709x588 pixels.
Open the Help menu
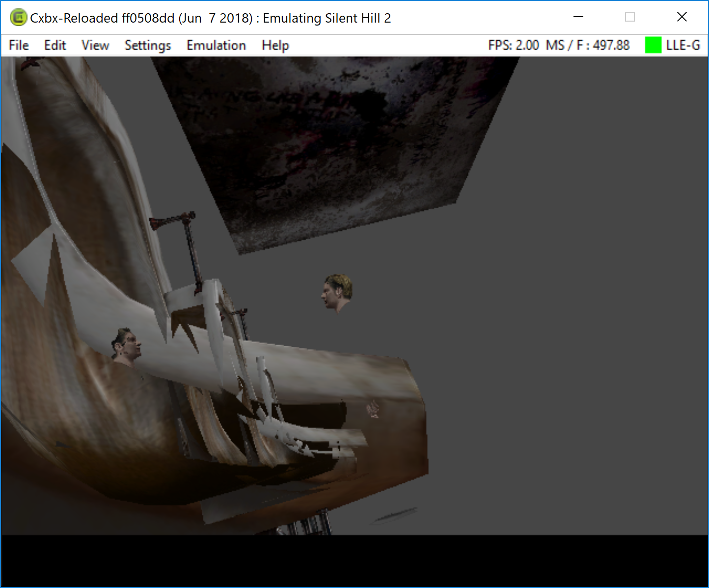[x=275, y=45]
